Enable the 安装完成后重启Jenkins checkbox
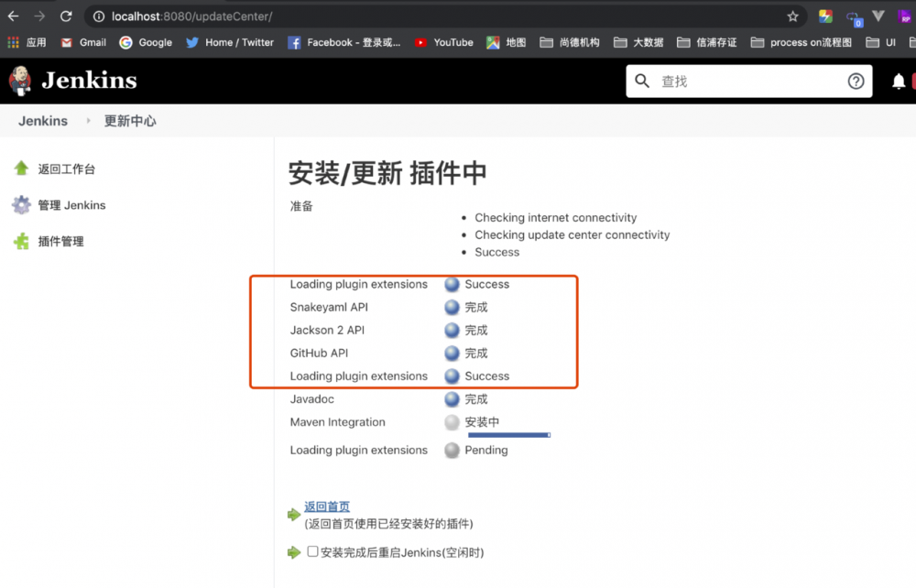 point(312,552)
